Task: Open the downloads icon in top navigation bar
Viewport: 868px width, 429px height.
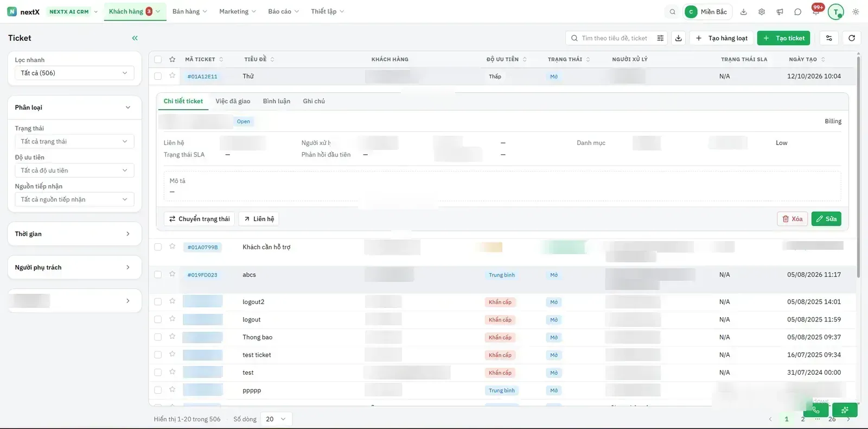Action: click(744, 12)
